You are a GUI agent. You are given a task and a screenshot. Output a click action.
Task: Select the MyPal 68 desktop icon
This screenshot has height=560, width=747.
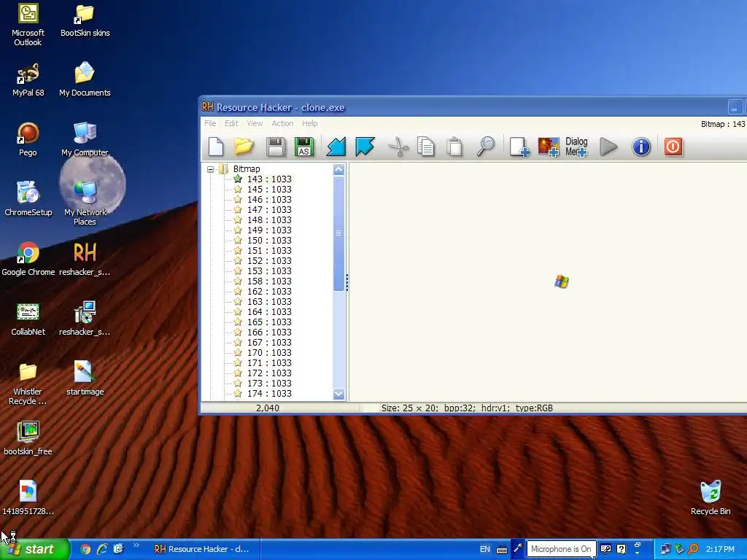point(28,79)
